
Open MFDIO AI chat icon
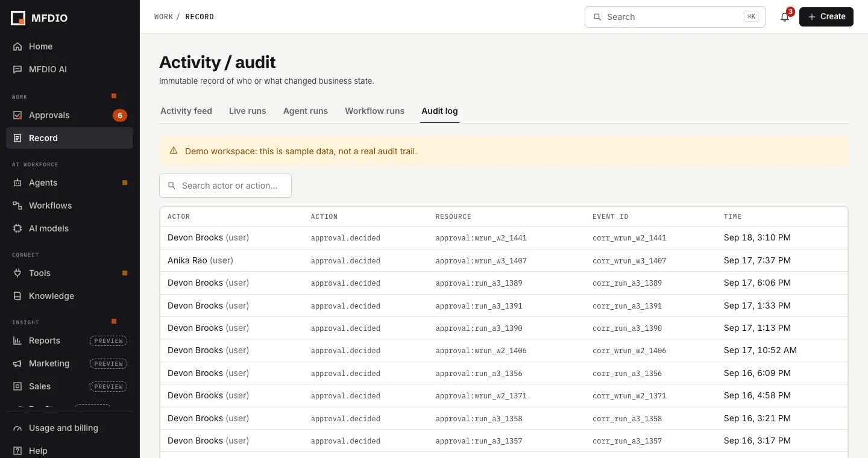17,69
